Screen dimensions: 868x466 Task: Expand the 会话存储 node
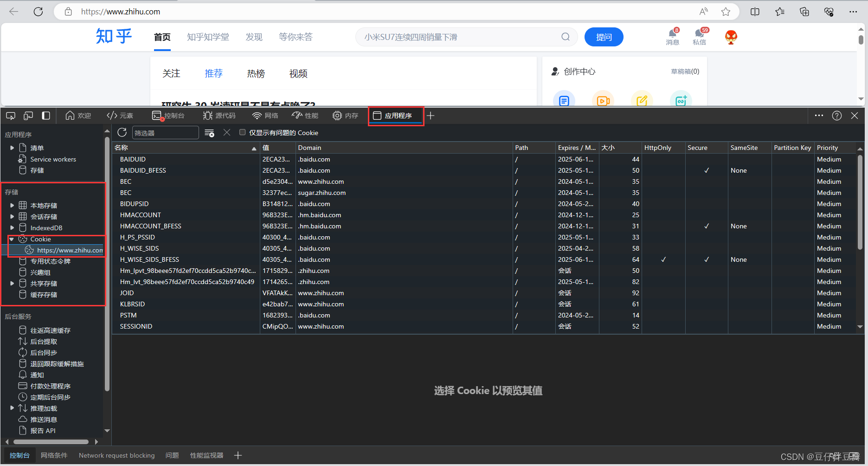click(x=12, y=216)
